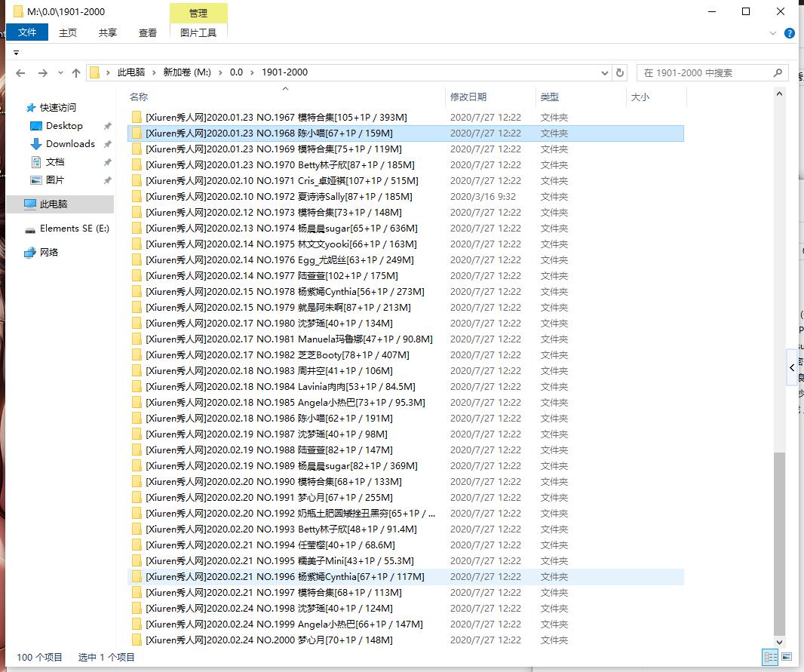
Task: Refresh the current folder view
Action: tap(619, 73)
